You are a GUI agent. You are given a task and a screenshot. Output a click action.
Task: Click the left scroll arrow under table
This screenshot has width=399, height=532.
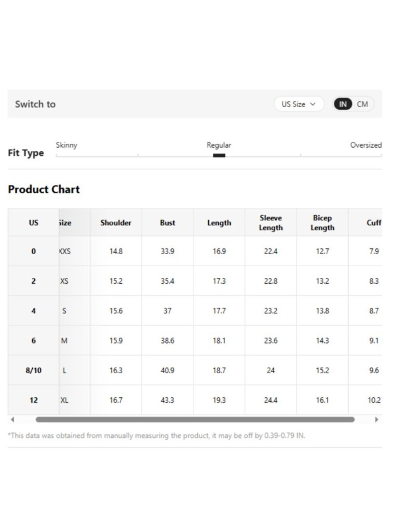pyautogui.click(x=12, y=419)
